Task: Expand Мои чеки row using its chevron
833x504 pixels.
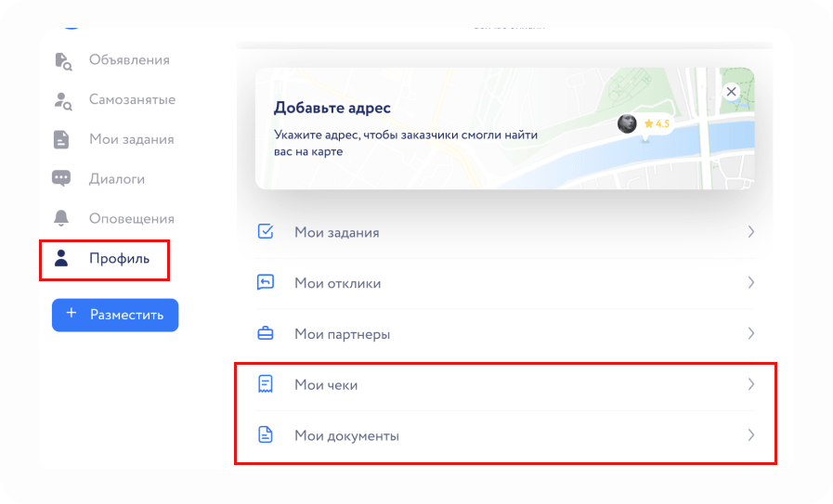Action: (x=750, y=384)
